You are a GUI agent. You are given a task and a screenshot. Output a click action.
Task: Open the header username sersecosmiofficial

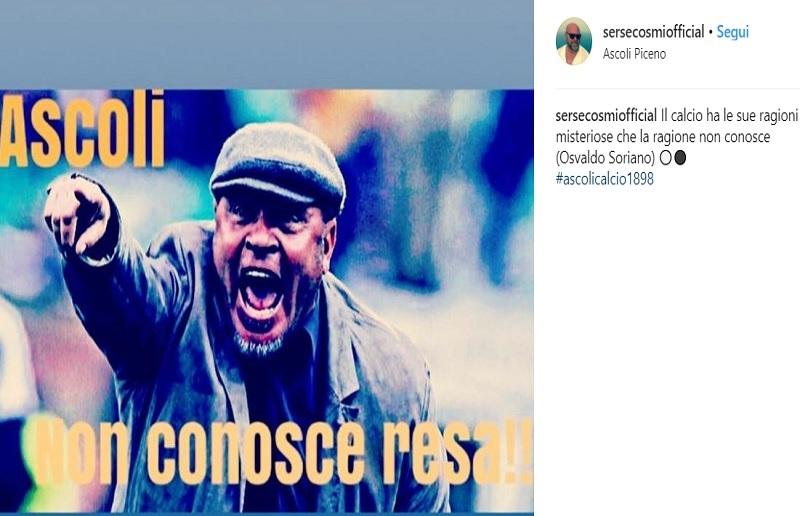[x=653, y=32]
